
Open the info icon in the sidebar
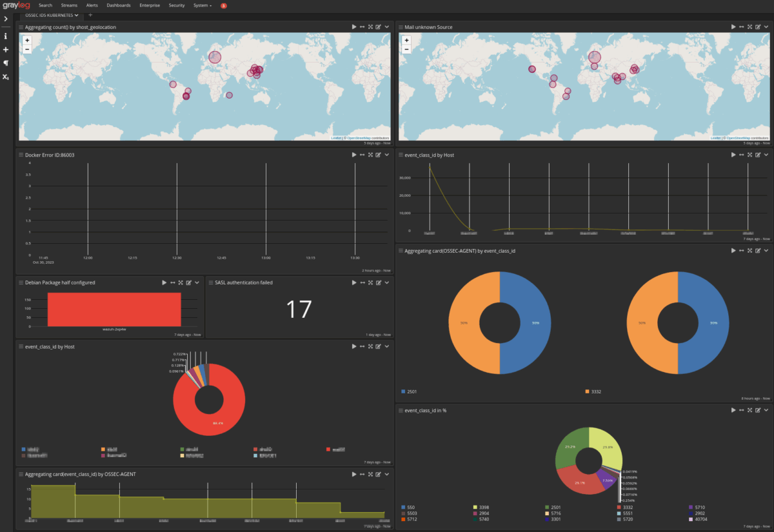click(x=6, y=36)
